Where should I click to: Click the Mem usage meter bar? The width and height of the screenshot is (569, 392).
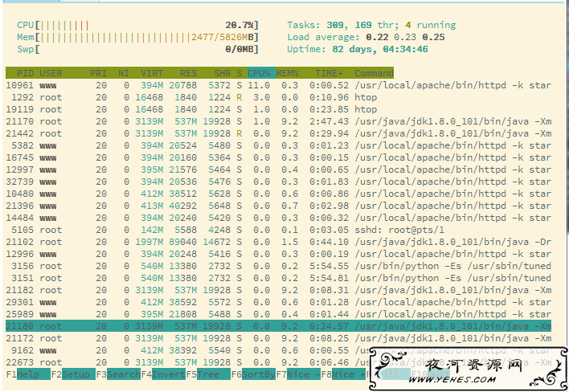click(x=138, y=37)
